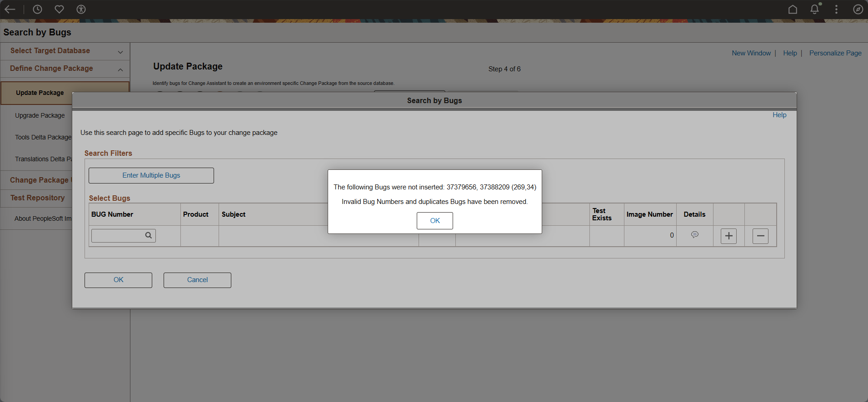Viewport: 868px width, 402px height.
Task: Open the page Help link next to New Window
Action: click(790, 53)
